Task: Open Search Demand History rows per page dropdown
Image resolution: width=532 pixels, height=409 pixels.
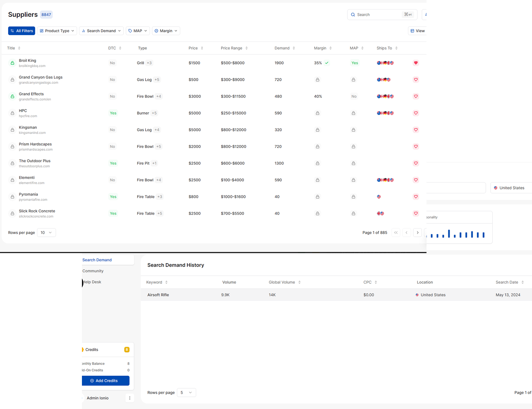Action: point(186,393)
